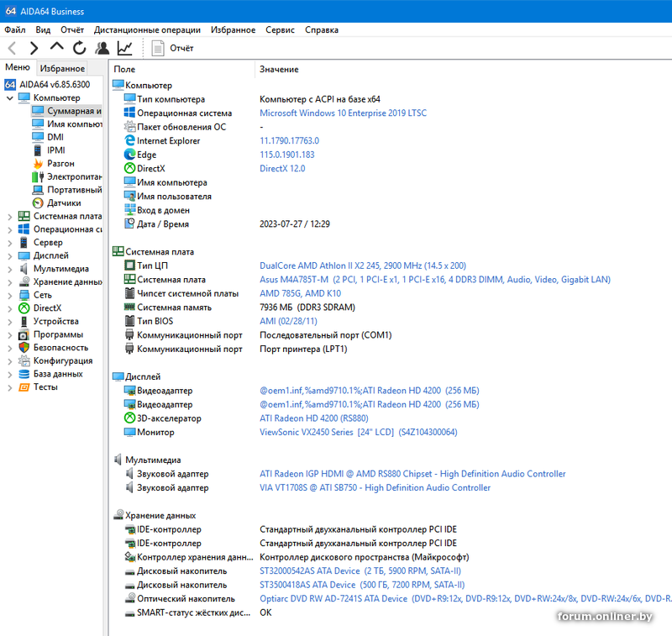The image size is (672, 636).
Task: Select the Тесты item in tree
Action: 45,387
